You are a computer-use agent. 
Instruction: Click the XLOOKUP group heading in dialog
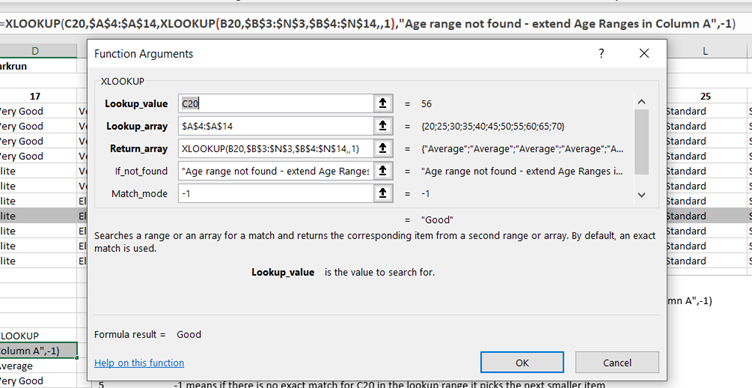122,81
